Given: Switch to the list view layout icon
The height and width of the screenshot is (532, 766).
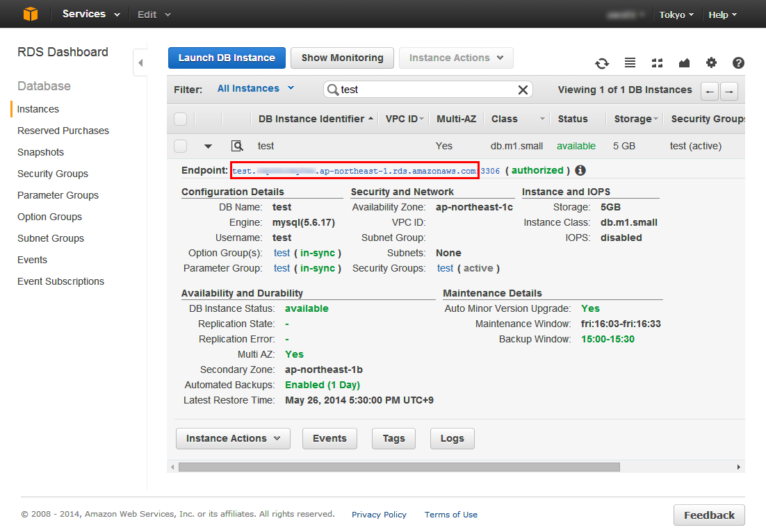Looking at the screenshot, I should (630, 63).
